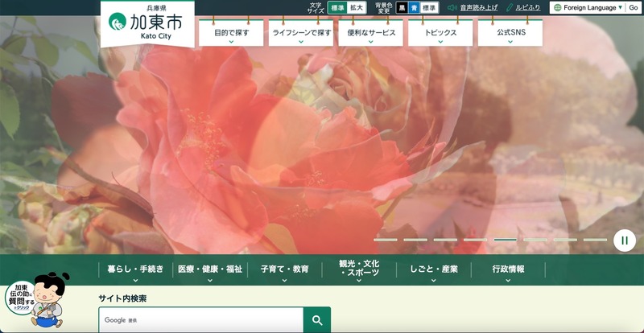
Task: Switch background color to 青
Action: tap(414, 7)
